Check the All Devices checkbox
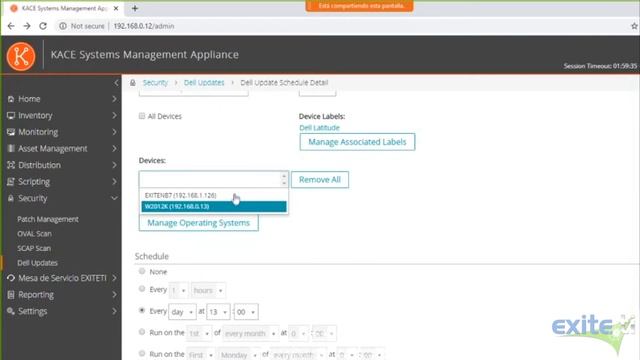 click(x=142, y=116)
